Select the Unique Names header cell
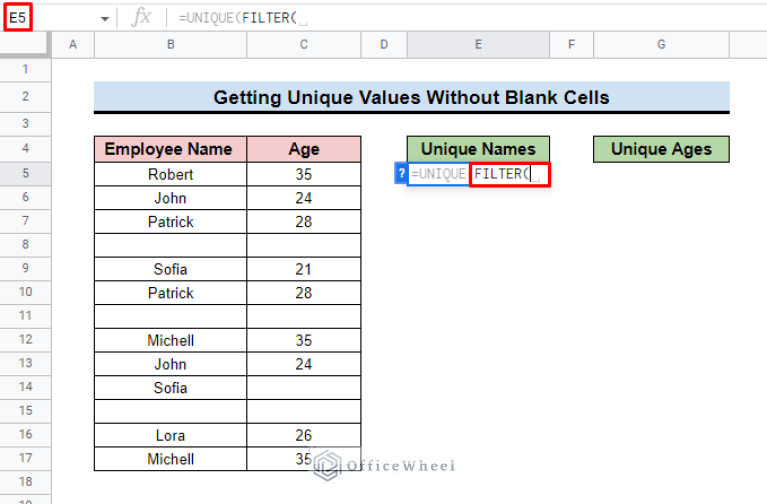 pos(478,149)
